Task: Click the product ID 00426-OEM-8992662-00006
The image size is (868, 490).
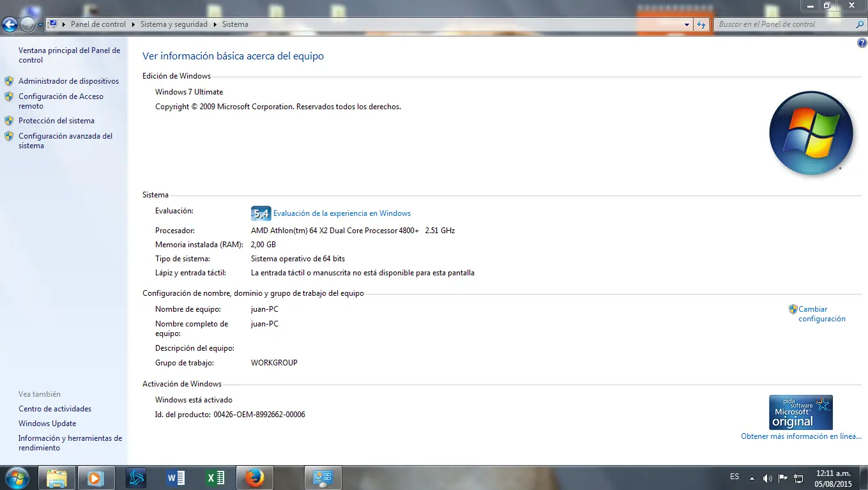Action: pos(259,415)
